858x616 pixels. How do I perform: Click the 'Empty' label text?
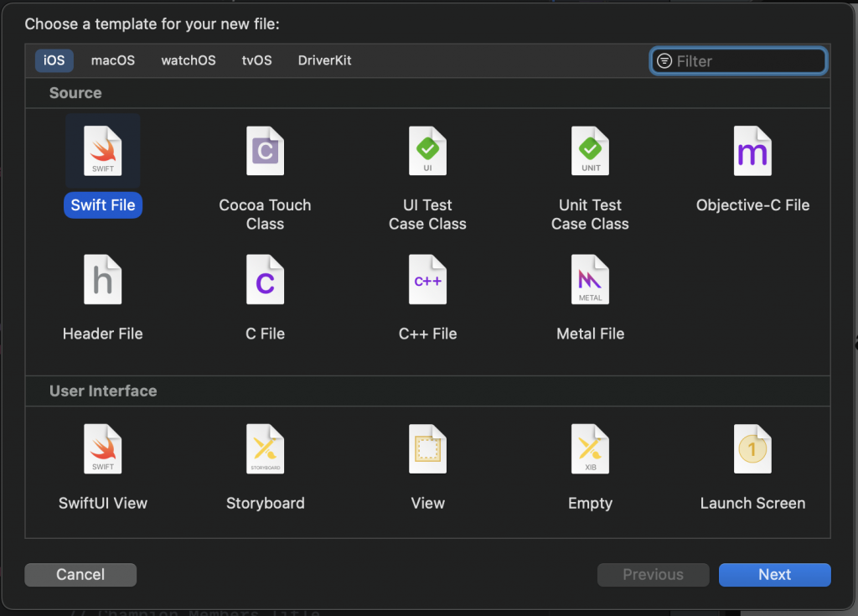(x=591, y=503)
